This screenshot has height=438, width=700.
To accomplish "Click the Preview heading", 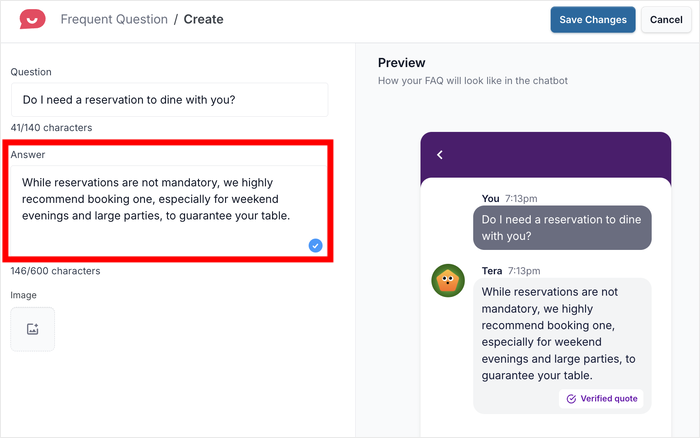I will tap(401, 63).
